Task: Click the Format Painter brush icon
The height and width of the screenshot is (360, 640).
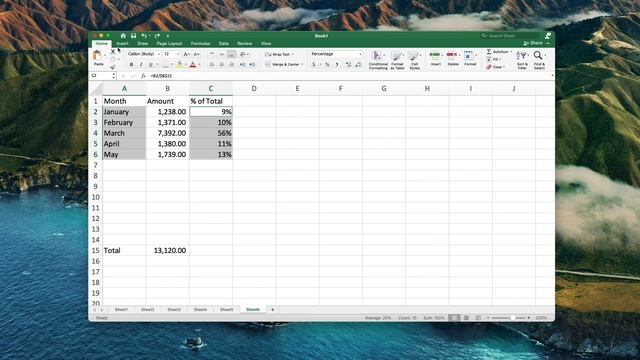Action: pyautogui.click(x=113, y=67)
